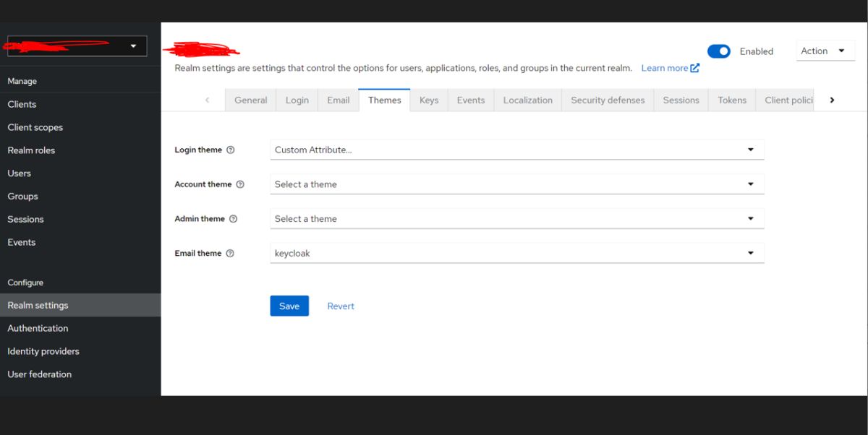The image size is (868, 435).
Task: Go to Sessions in the sidebar
Action: tap(80, 219)
